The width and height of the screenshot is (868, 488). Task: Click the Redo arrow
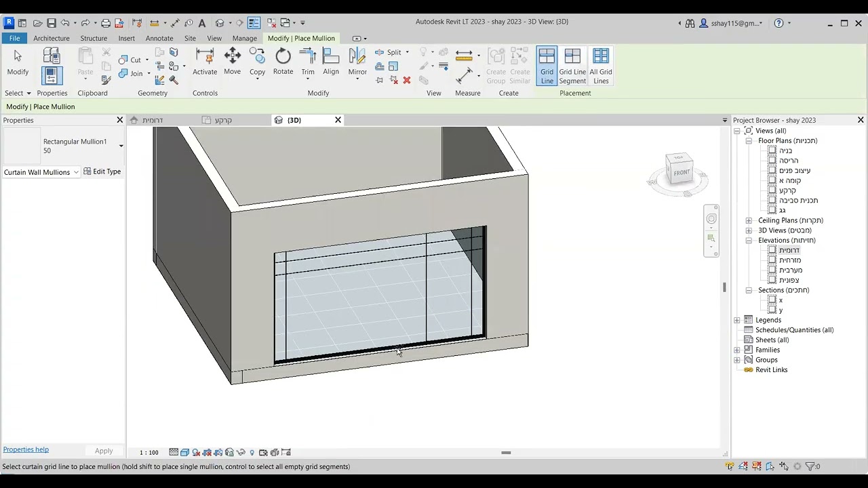84,23
